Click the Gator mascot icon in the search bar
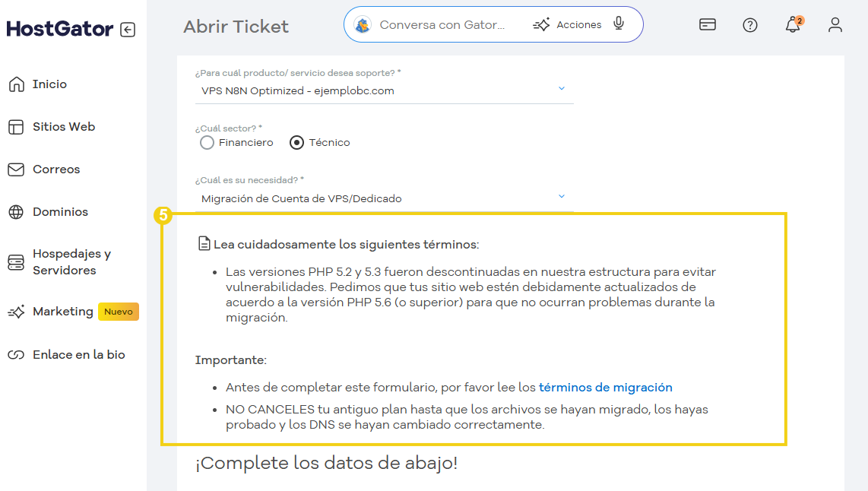This screenshot has height=491, width=868. (x=363, y=24)
